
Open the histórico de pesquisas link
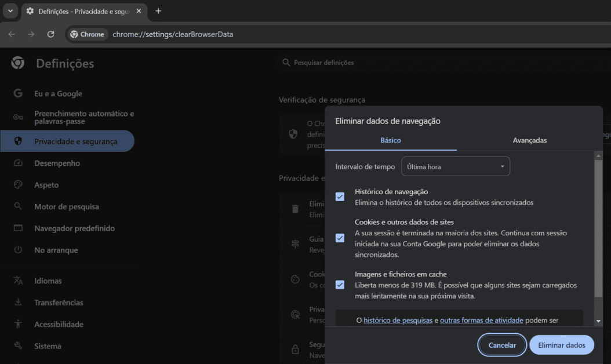click(398, 319)
